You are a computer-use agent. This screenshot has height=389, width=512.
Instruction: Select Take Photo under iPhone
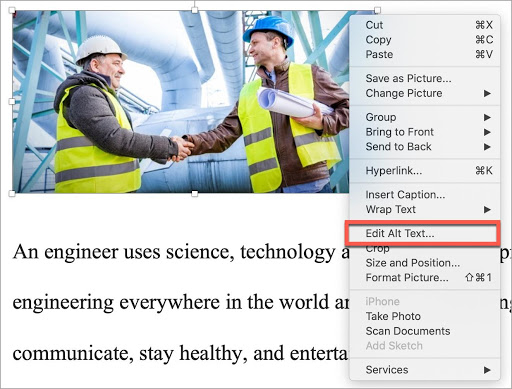[x=424, y=316]
